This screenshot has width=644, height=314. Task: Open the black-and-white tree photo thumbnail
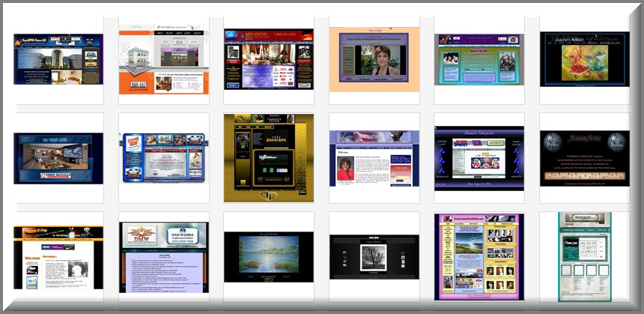pyautogui.click(x=374, y=257)
